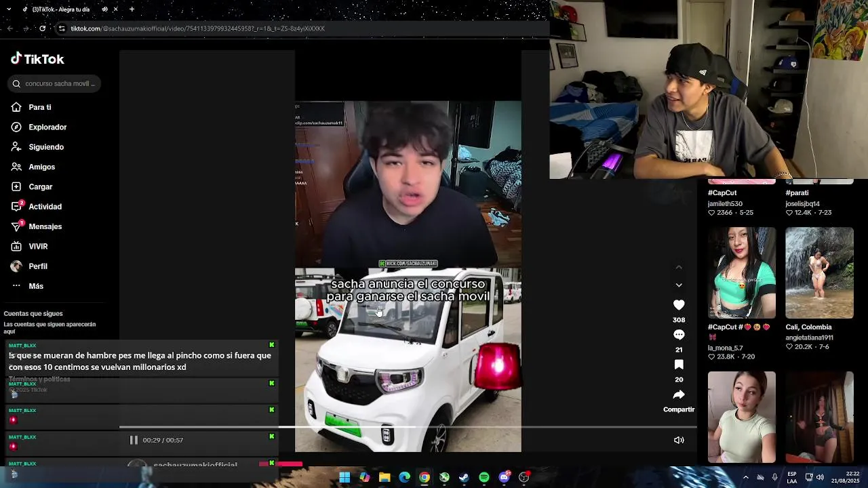
Task: Open thumbnail of woman in green shirt
Action: 742,417
